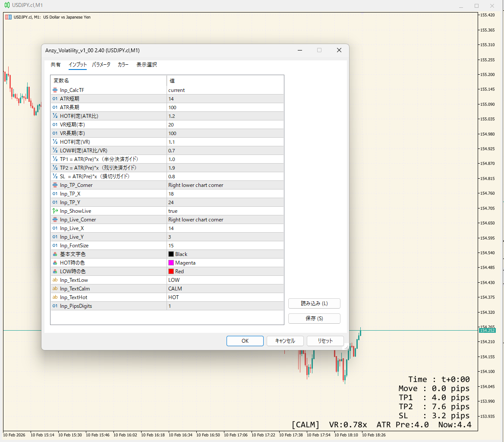
Task: Switch to the 共有 tab
Action: tap(56, 65)
